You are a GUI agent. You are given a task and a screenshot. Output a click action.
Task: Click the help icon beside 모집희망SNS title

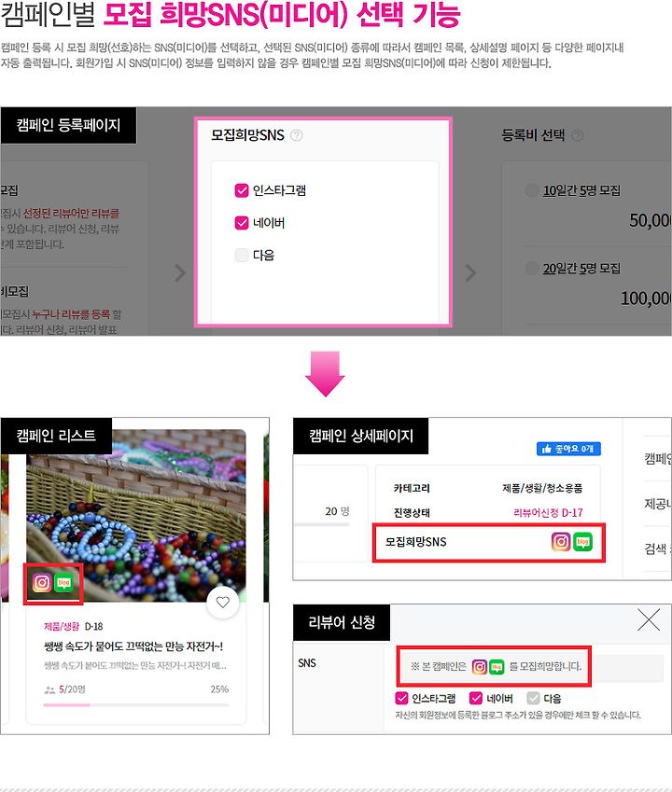297,135
